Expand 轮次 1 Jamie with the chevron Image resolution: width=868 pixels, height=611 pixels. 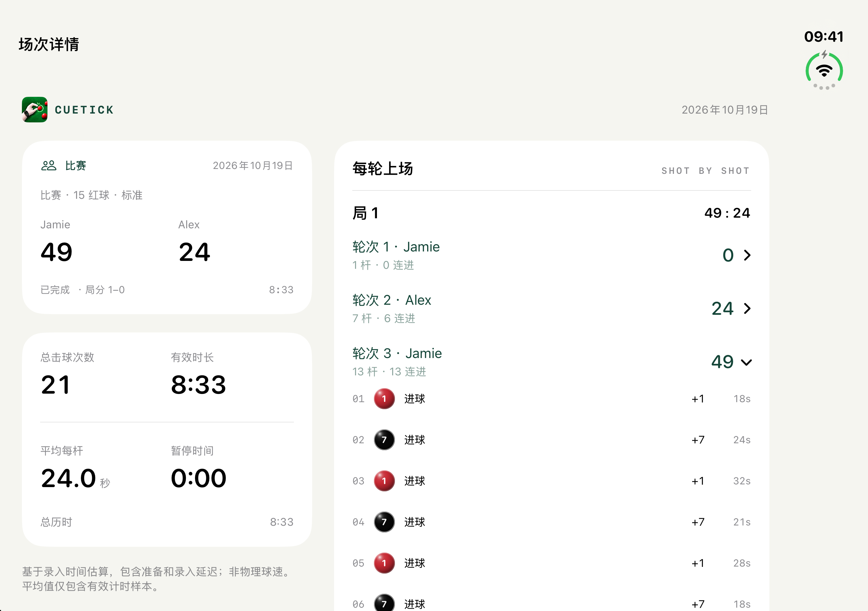(x=747, y=255)
